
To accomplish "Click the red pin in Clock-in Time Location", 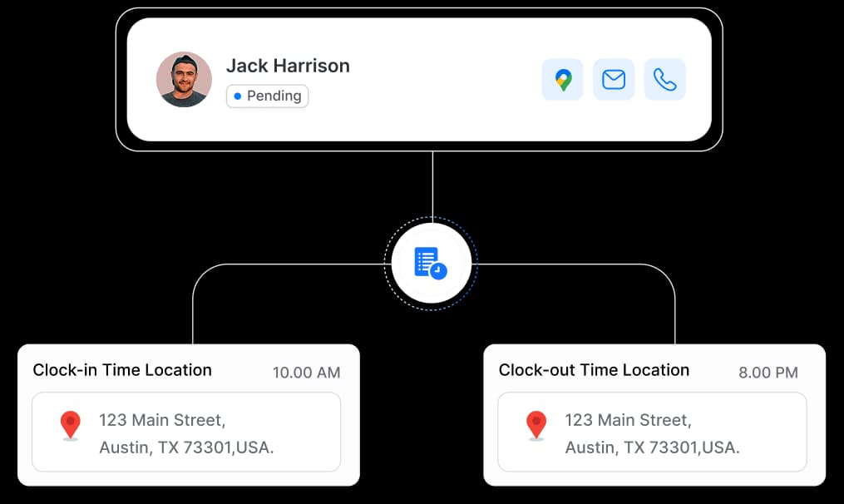I will coord(70,425).
